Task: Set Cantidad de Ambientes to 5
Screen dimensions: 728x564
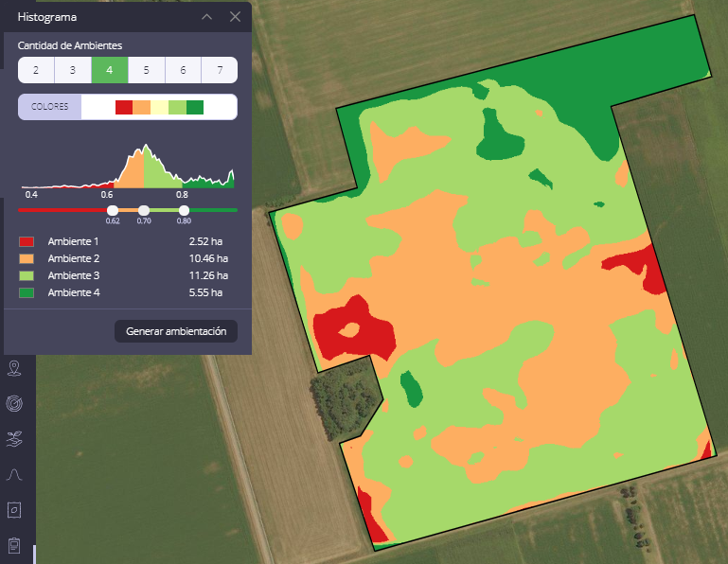Action: coord(146,70)
